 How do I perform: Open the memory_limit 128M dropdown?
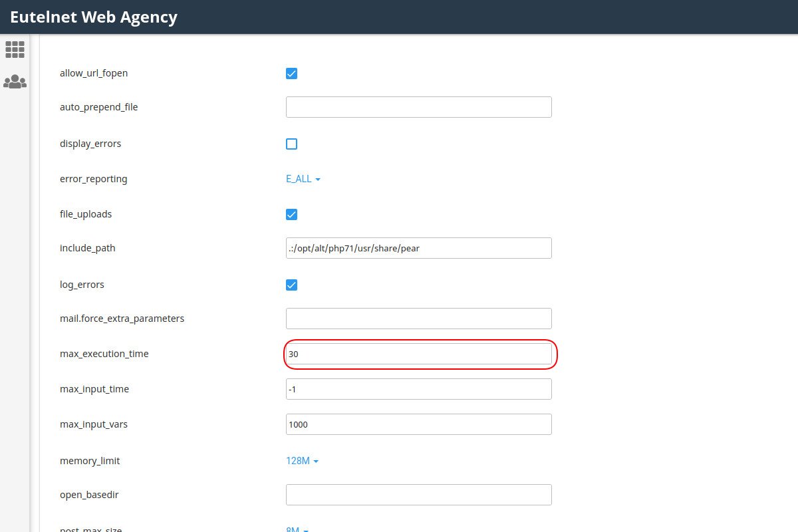click(x=302, y=461)
